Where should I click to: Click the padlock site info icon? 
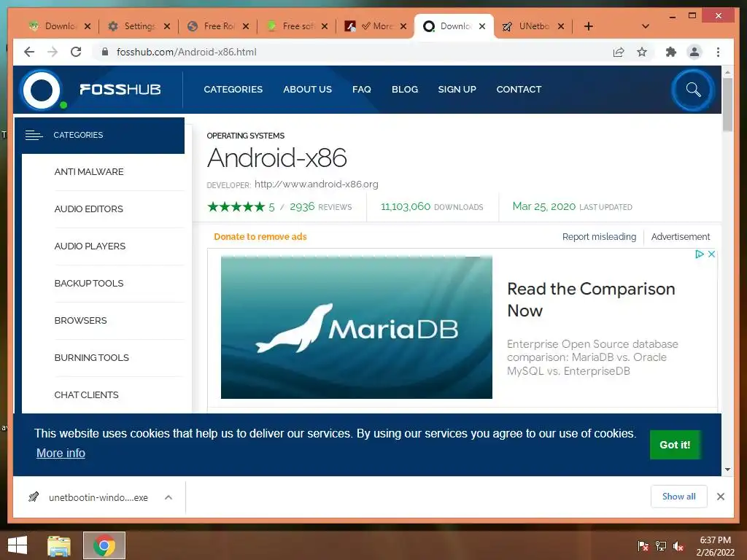point(105,52)
